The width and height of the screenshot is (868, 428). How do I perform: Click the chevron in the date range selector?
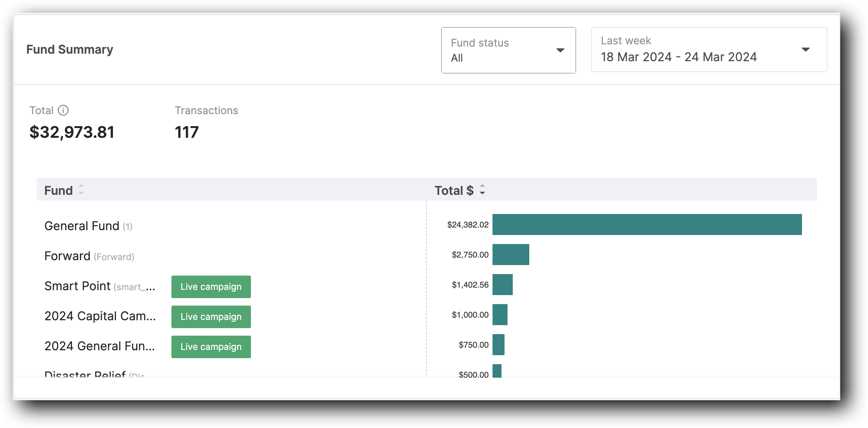pyautogui.click(x=806, y=49)
